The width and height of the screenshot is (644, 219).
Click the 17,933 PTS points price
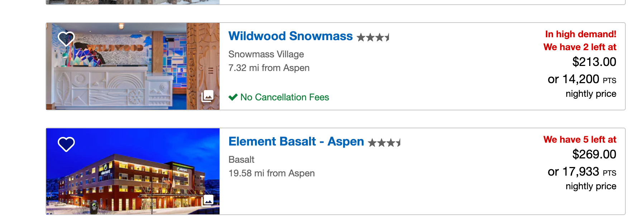coord(582,172)
